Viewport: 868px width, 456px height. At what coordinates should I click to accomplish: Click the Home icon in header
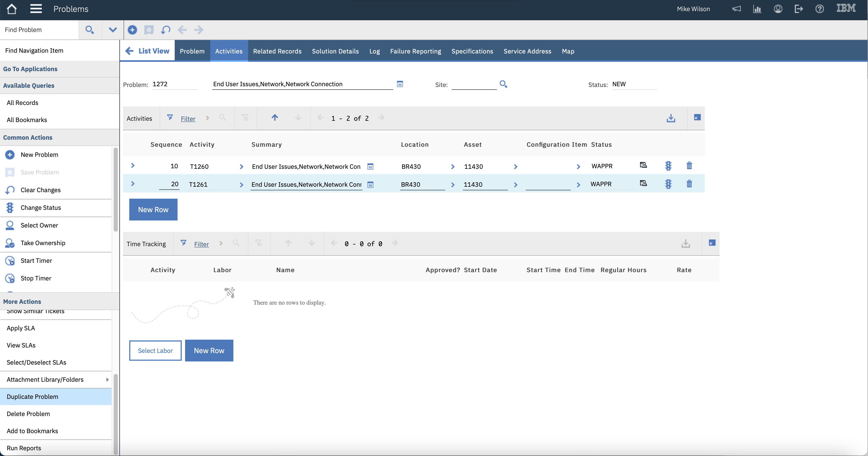point(11,9)
